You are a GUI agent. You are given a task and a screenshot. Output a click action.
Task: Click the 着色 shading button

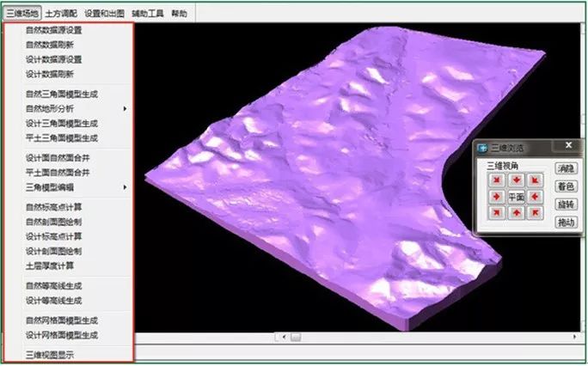coord(566,186)
